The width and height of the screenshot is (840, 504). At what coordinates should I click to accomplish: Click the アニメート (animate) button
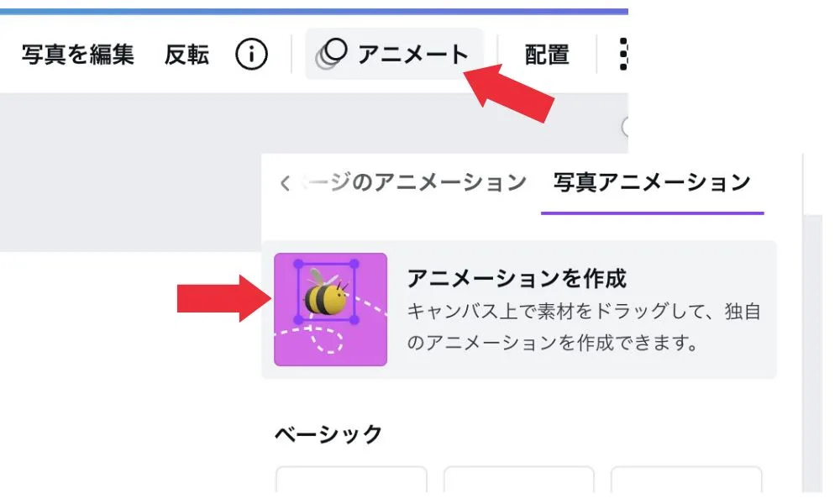click(x=394, y=54)
